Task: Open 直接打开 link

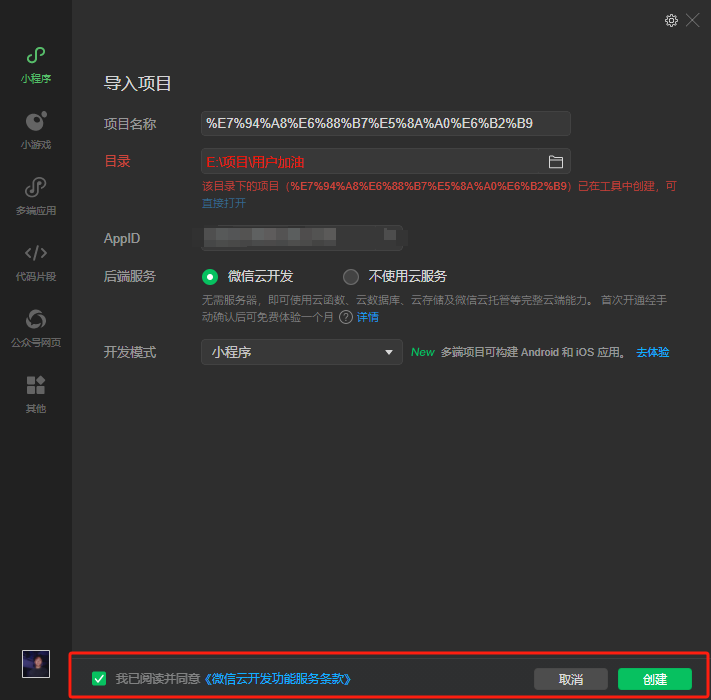Action: pyautogui.click(x=224, y=203)
